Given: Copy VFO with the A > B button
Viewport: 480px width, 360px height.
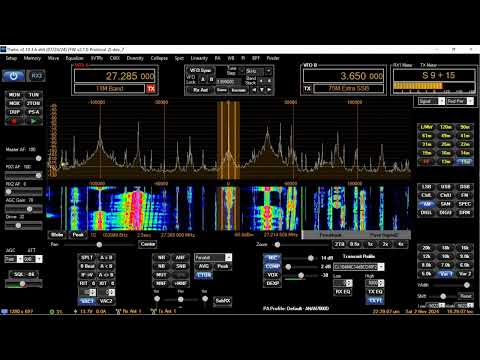Looking at the screenshot, I should pyautogui.click(x=106, y=258).
